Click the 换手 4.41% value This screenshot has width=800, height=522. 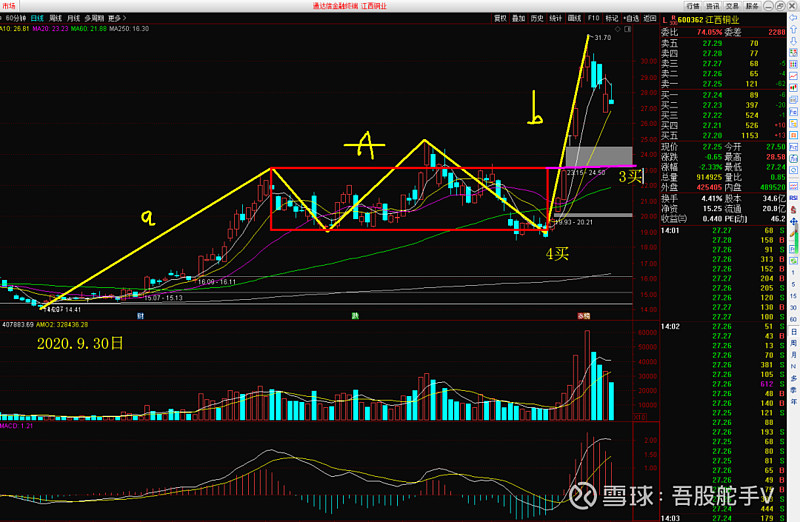(x=712, y=198)
